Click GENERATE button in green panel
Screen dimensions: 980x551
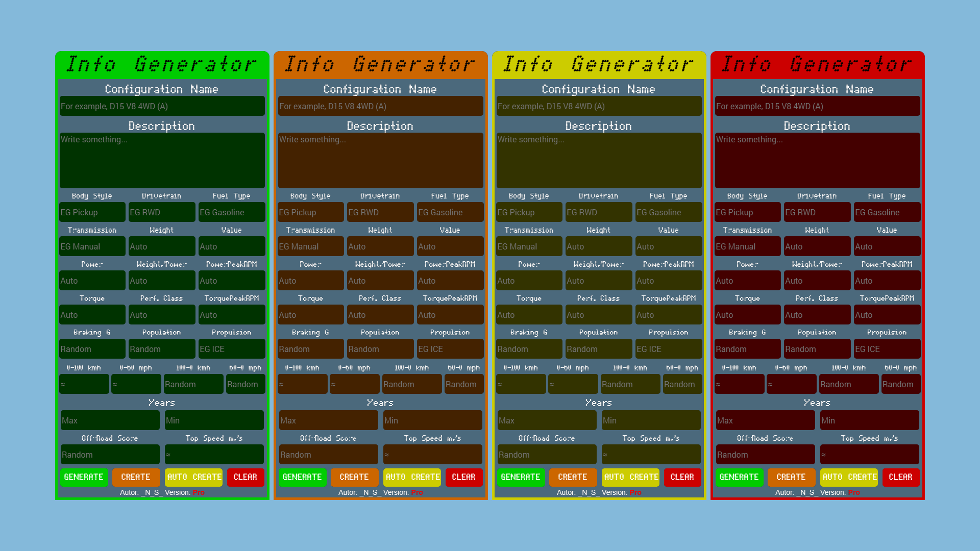pos(84,477)
